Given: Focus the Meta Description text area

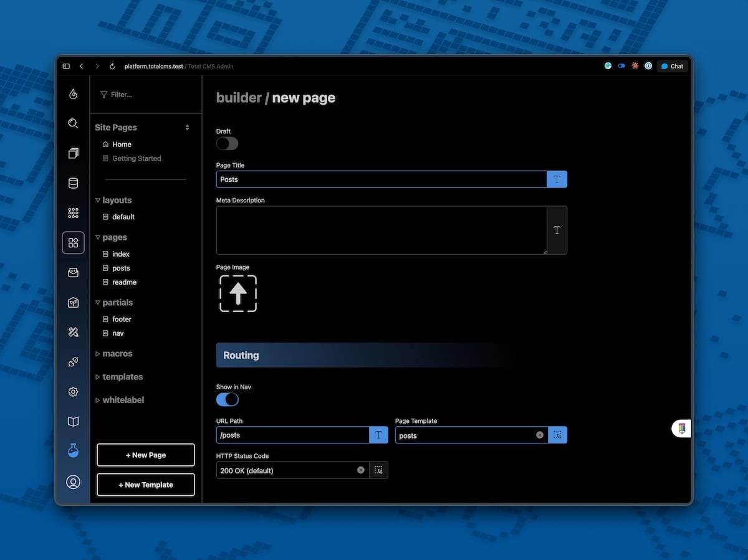Looking at the screenshot, I should point(381,230).
